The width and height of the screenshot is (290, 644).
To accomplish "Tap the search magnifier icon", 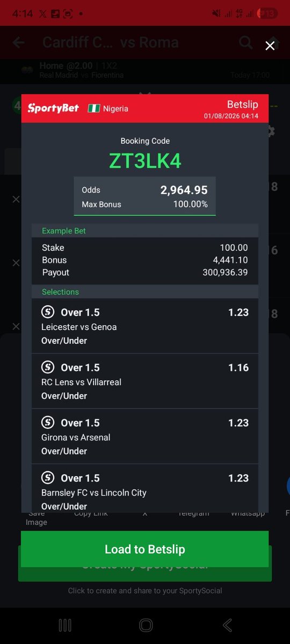I will point(245,42).
